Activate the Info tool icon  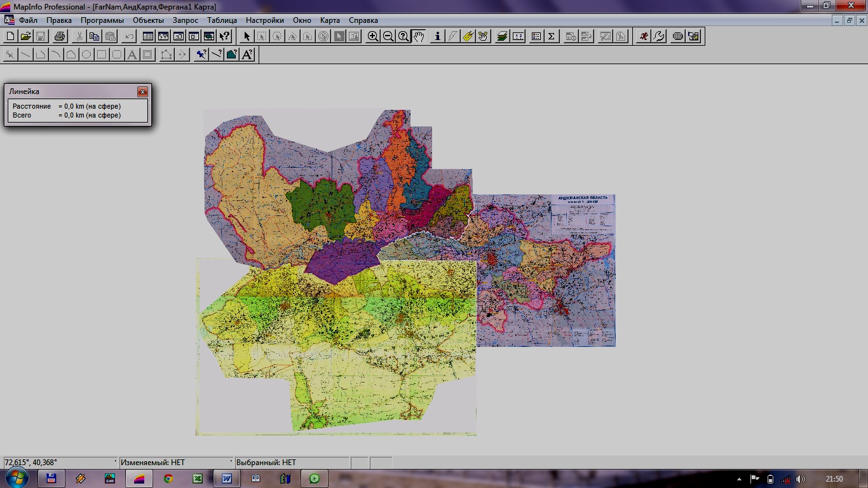pos(437,36)
